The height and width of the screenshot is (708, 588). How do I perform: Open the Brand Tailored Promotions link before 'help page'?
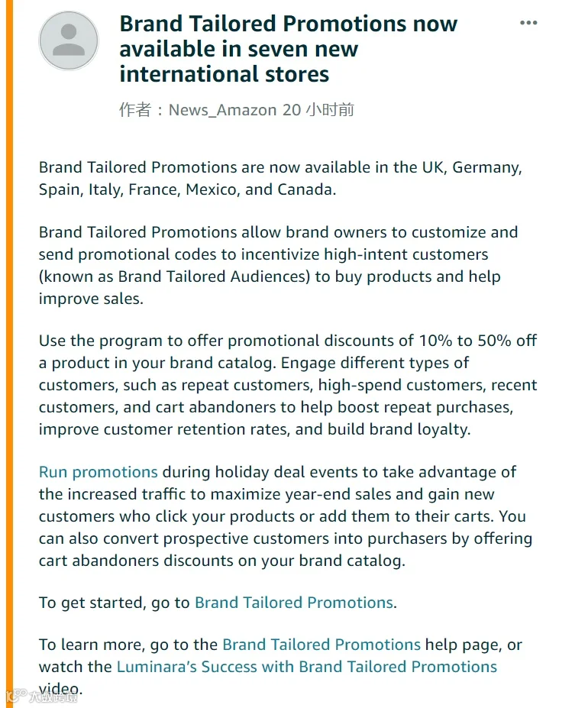[321, 645]
